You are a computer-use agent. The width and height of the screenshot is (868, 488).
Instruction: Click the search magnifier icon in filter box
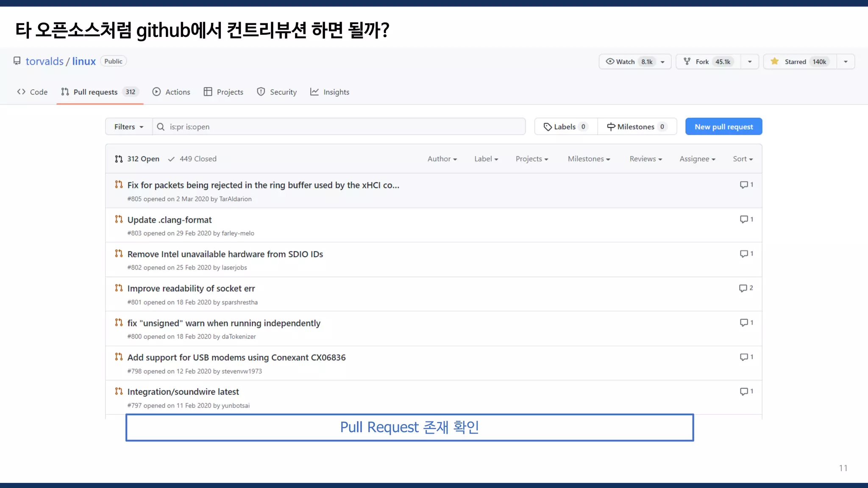point(161,127)
